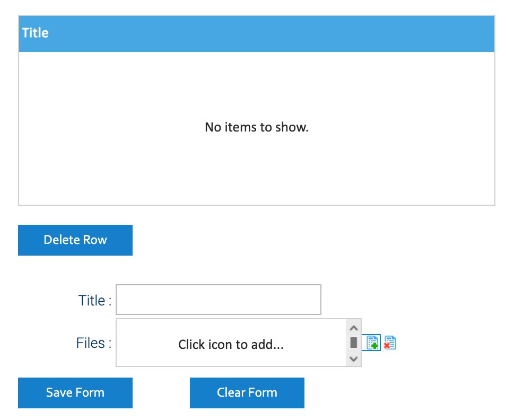Select the Files list box
This screenshot has width=506, height=420.
[x=231, y=329]
